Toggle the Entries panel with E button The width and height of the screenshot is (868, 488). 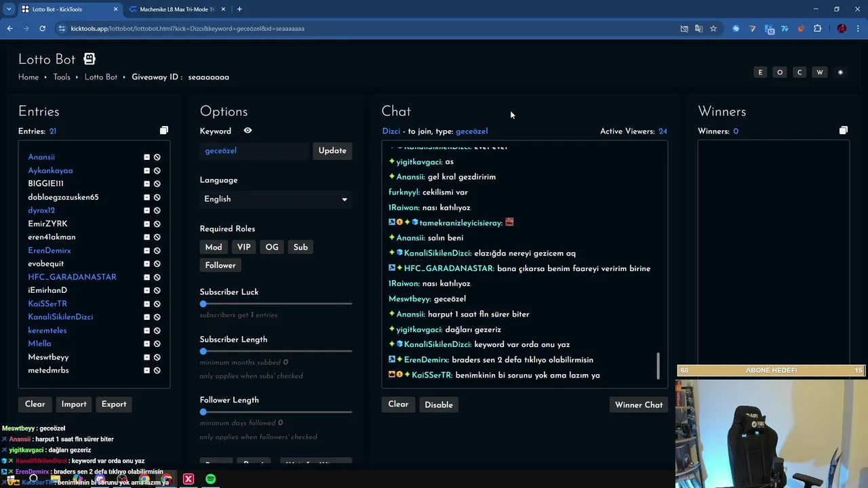click(760, 73)
